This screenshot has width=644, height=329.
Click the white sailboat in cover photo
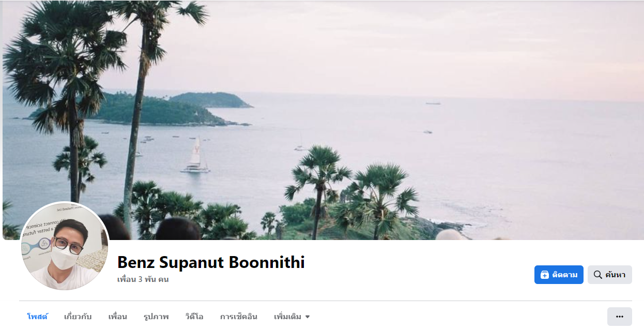[x=195, y=155]
